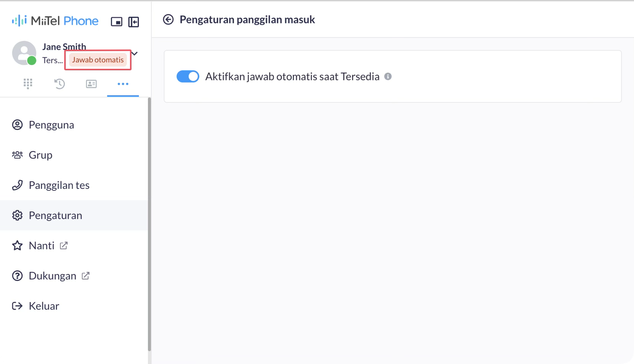
Task: Click the sidebar vertical scrollbar
Action: 149,224
